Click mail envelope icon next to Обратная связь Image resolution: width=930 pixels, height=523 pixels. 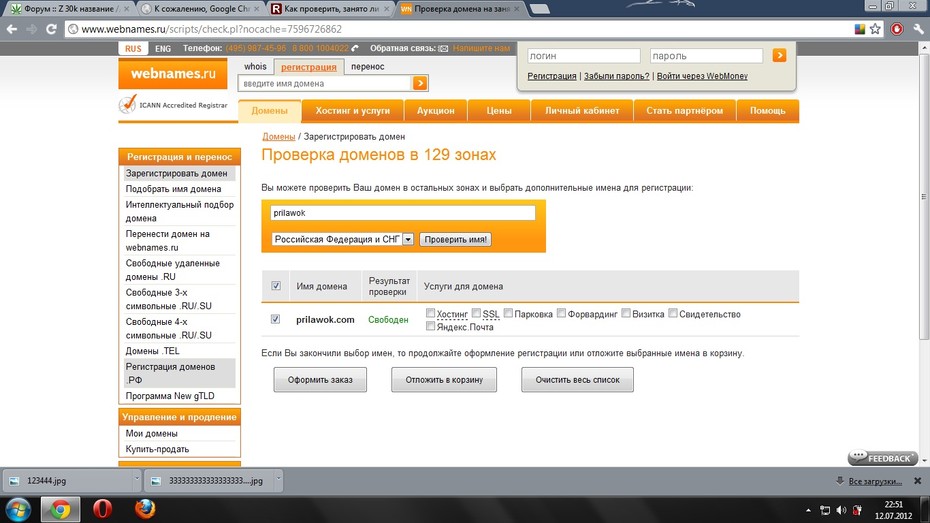443,49
